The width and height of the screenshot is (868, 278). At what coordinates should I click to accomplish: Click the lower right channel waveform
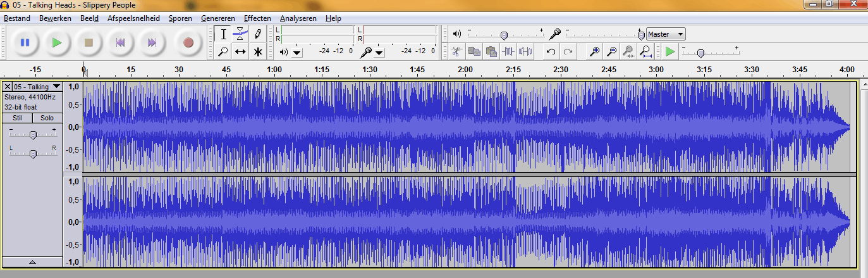(x=470, y=222)
